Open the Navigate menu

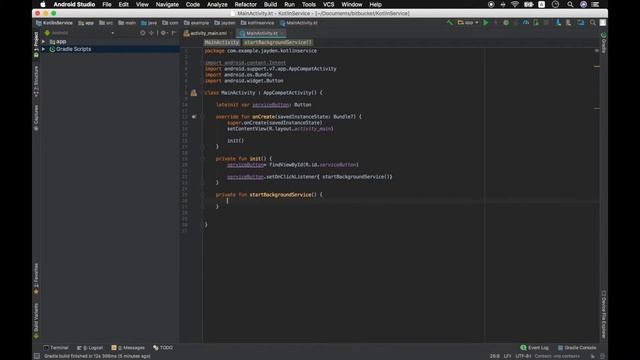[x=167, y=4]
